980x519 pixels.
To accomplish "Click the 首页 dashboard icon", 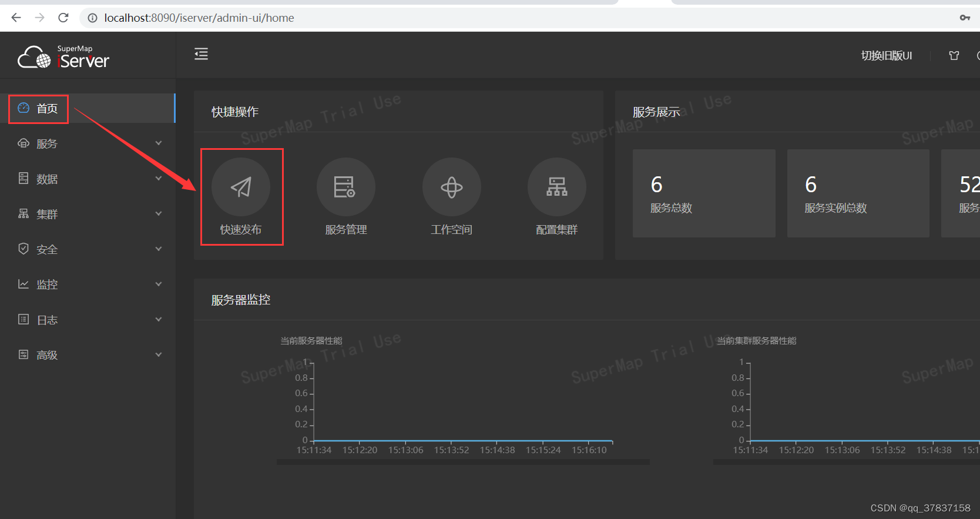I will click(24, 108).
